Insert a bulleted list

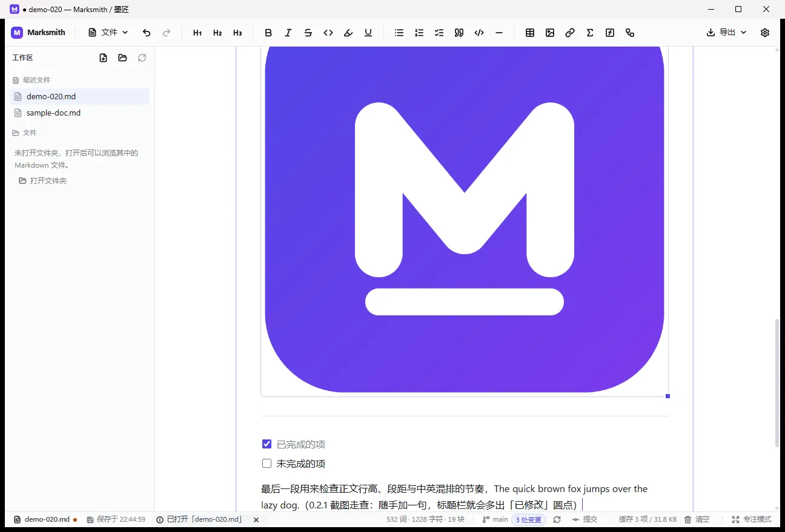coord(399,33)
